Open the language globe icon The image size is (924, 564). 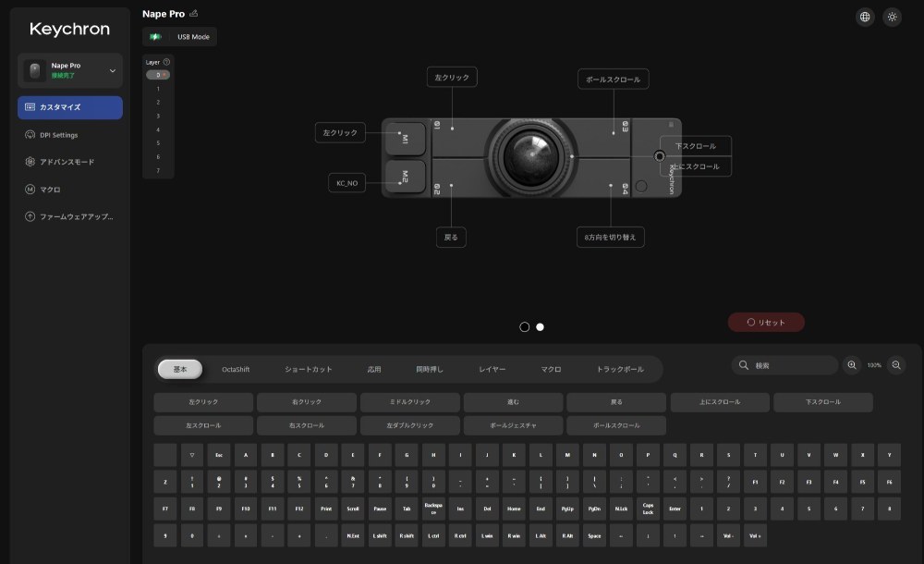click(865, 18)
